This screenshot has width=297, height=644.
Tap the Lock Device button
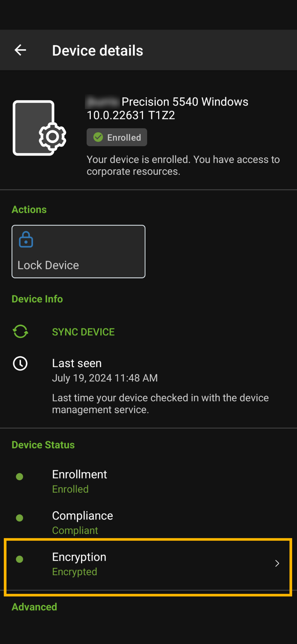coord(78,251)
